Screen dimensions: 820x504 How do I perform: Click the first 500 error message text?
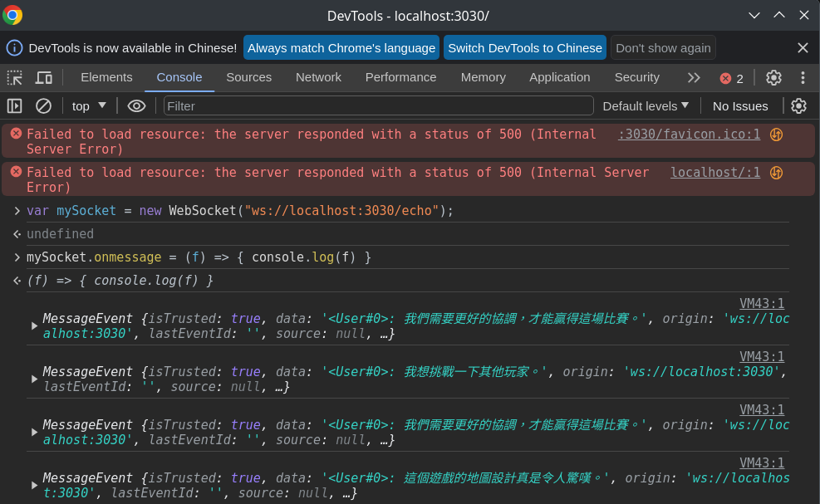(x=312, y=142)
